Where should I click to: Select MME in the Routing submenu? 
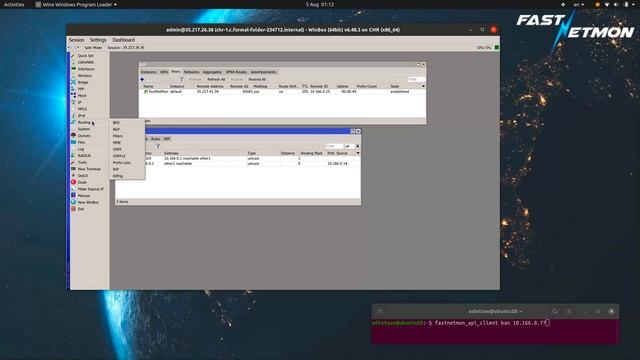(x=117, y=142)
